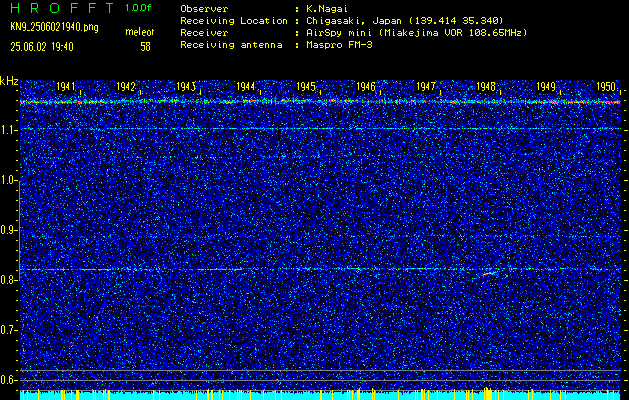Click the meteor count label
The width and height of the screenshot is (629, 400).
(x=139, y=32)
